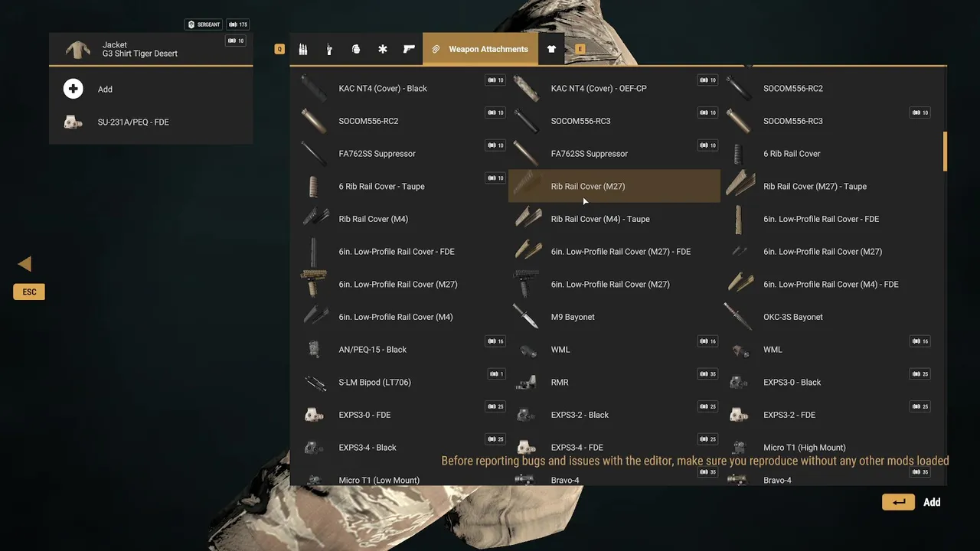
Task: Click the enter key icon beside Add
Action: click(898, 502)
